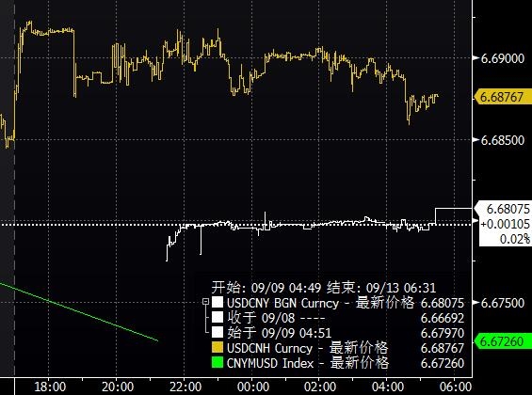
Task: Click the 6.67500 price axis label
Action: point(503,303)
